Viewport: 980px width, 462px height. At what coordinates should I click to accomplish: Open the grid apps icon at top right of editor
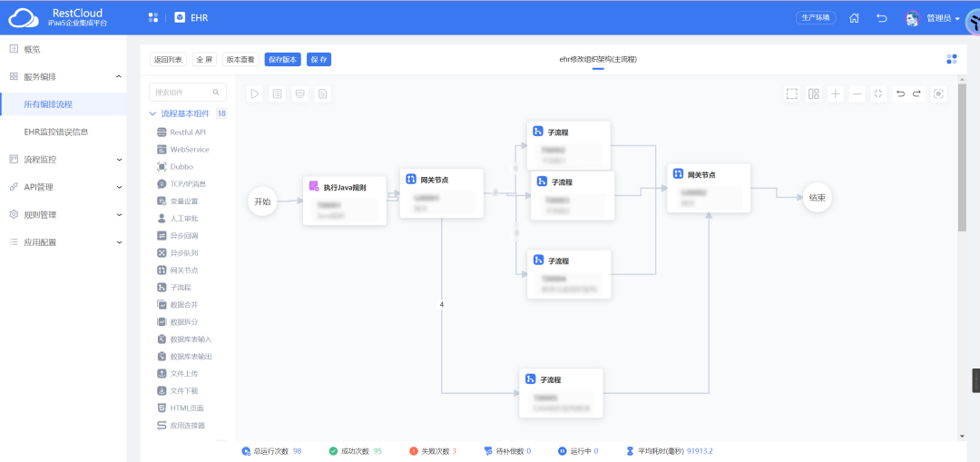pos(952,59)
